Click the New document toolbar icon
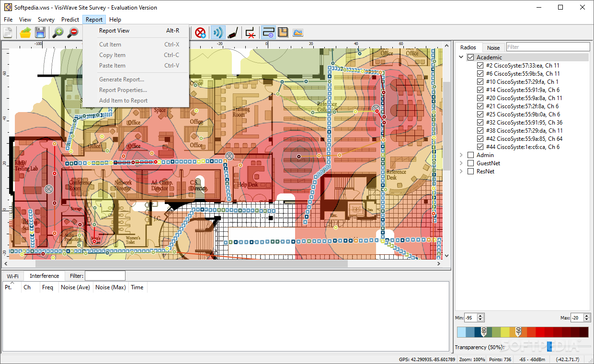Viewport: 594px width, 364px height. [8, 33]
